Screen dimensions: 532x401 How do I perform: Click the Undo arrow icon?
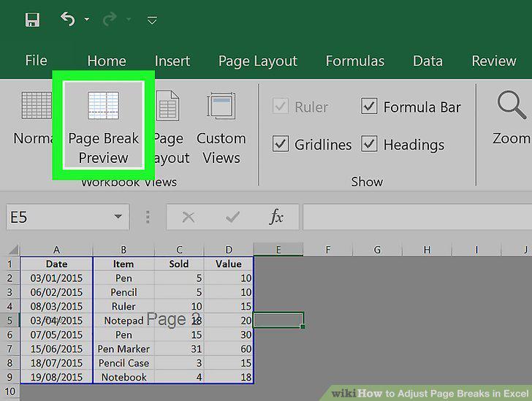coord(67,19)
